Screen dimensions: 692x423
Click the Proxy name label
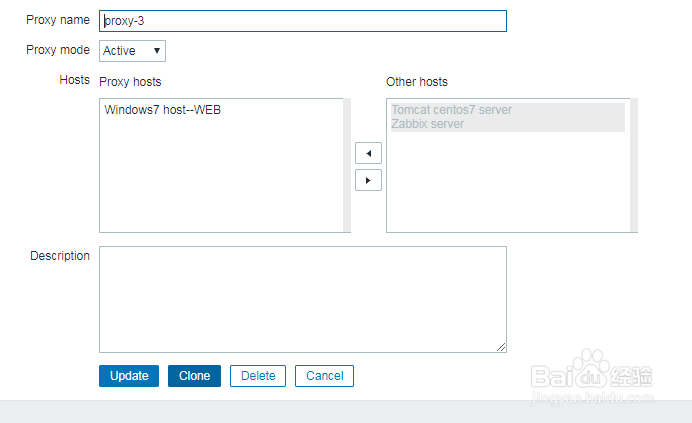click(58, 21)
